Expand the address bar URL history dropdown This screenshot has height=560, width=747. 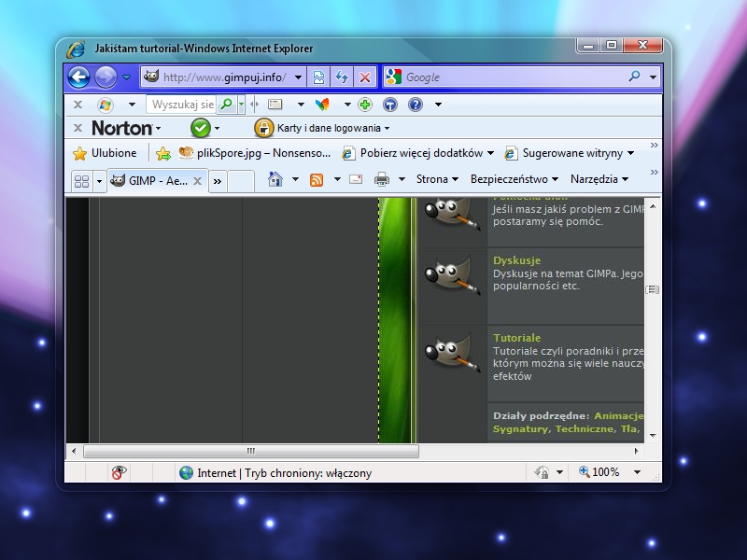point(298,77)
